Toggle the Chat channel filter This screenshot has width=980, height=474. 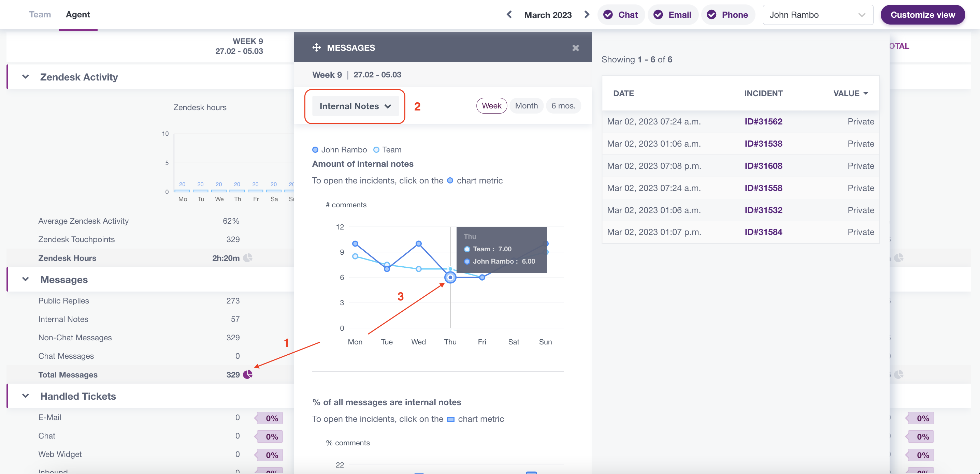point(621,15)
